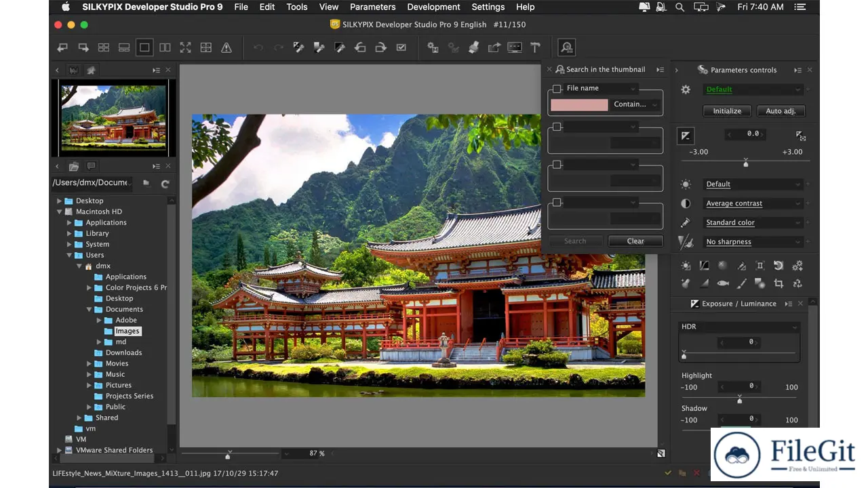868x488 pixels.
Task: Open the gradient triangle tool icon
Action: 705,283
